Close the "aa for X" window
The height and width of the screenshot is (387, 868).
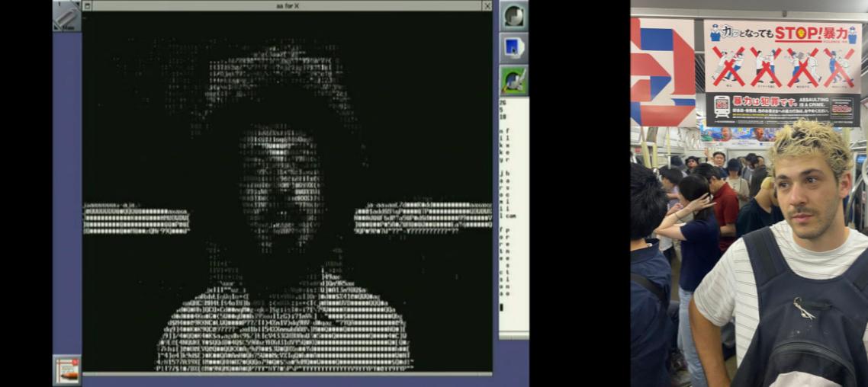[487, 5]
